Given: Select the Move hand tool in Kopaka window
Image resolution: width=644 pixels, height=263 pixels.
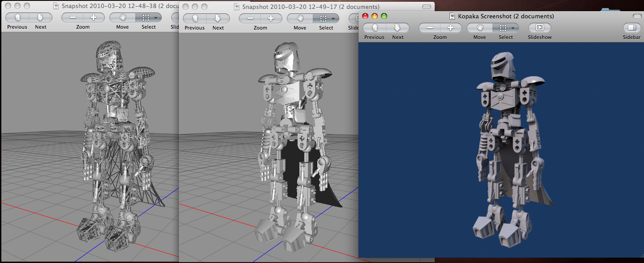Looking at the screenshot, I should click(x=480, y=28).
